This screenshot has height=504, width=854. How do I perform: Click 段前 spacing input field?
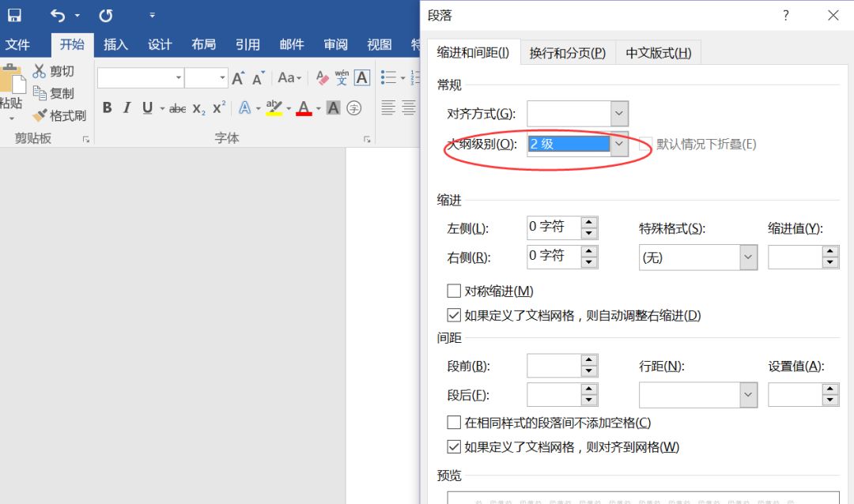(x=554, y=366)
